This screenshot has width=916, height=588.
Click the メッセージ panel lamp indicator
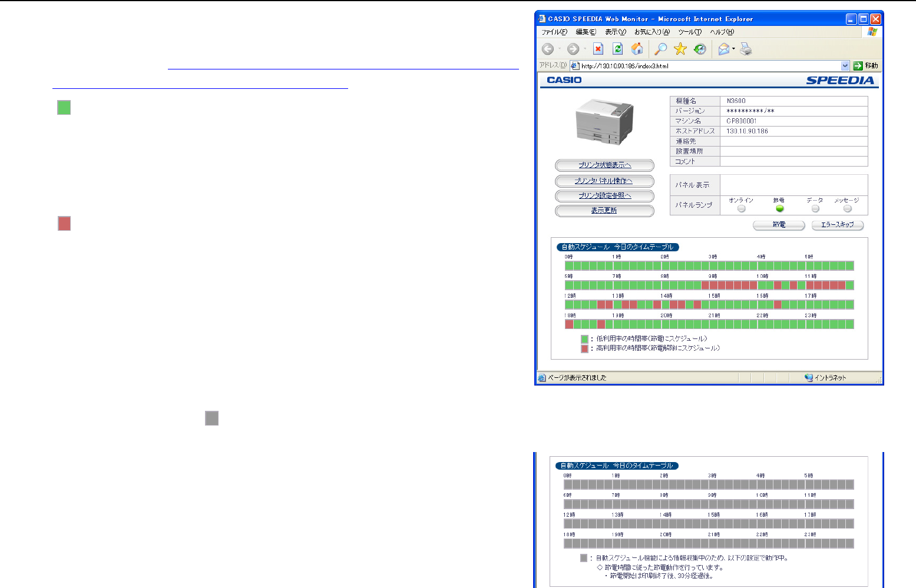(847, 208)
